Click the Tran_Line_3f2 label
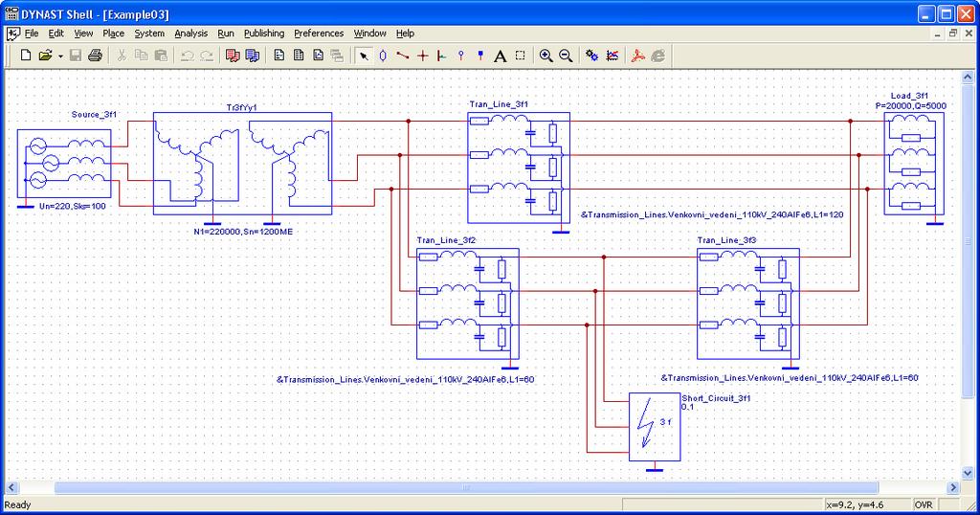Screen dimensions: 980x515 coord(446,240)
